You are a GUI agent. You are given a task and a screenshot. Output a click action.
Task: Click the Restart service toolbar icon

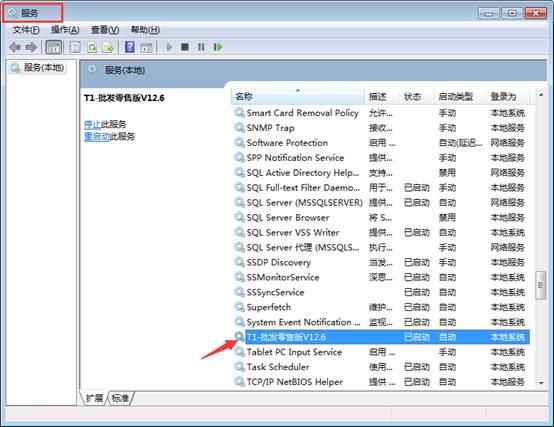[x=218, y=47]
